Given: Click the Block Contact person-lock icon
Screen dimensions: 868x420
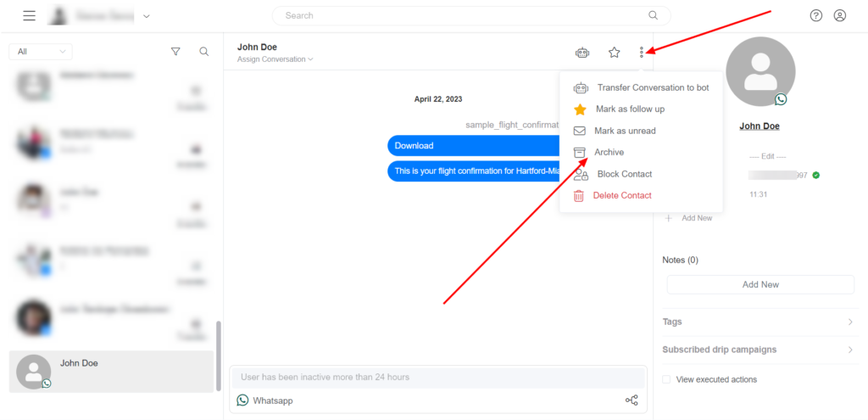Looking at the screenshot, I should [x=581, y=175].
